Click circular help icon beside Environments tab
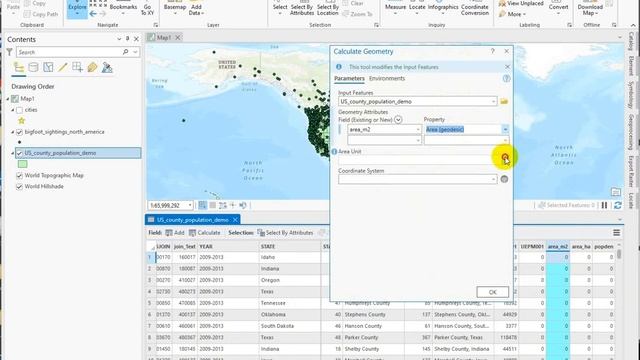This screenshot has width=640, height=360. pos(506,78)
